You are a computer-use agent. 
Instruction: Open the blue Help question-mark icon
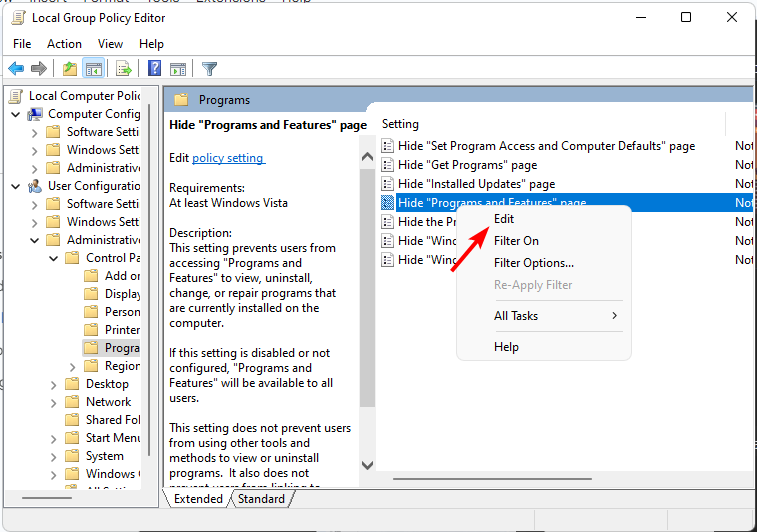click(x=154, y=68)
